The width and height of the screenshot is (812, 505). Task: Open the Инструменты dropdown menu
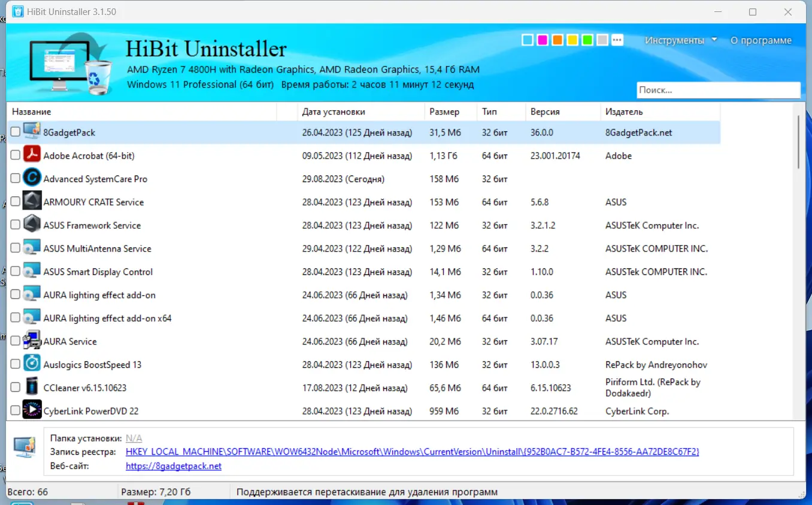point(675,40)
